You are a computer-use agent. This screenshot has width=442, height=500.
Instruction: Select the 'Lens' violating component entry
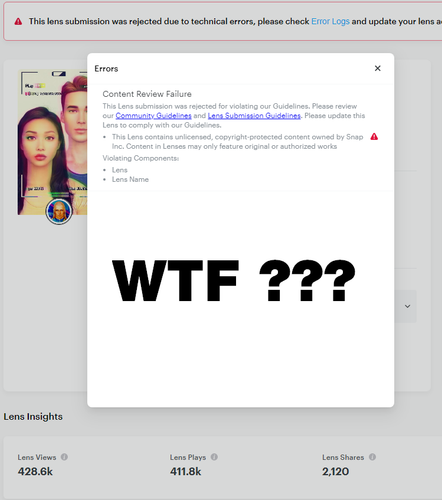(x=120, y=170)
